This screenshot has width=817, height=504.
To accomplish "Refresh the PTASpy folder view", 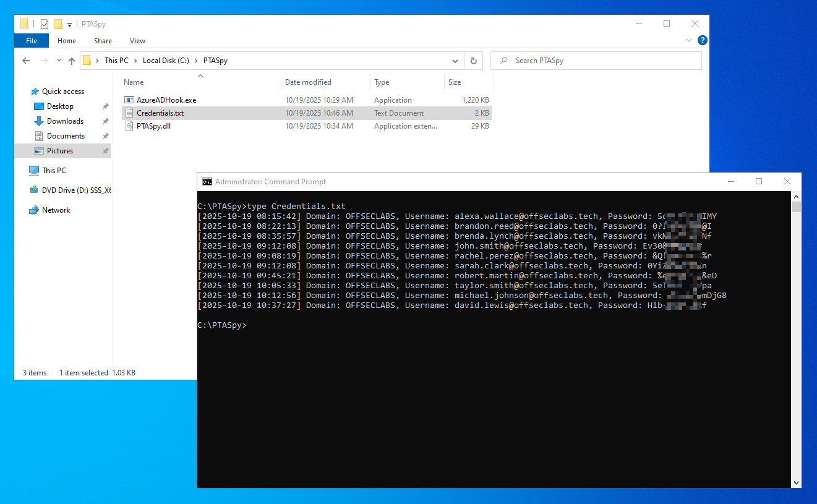I will 473,61.
